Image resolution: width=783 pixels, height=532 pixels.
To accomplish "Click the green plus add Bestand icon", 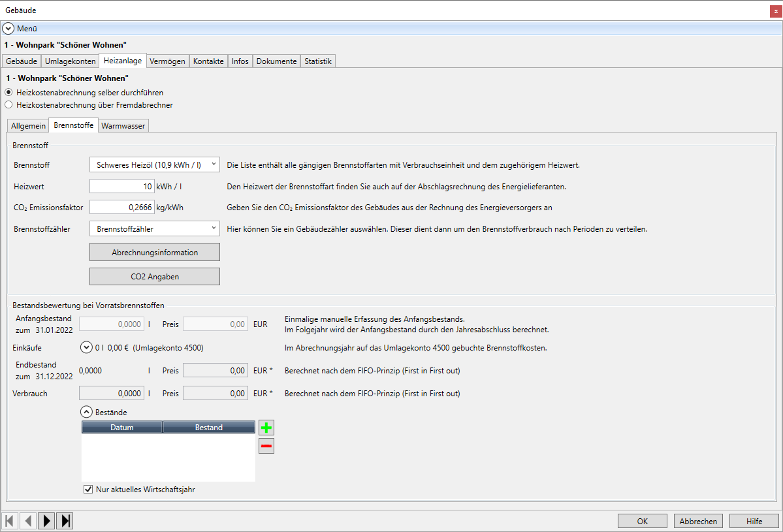I will coord(266,428).
